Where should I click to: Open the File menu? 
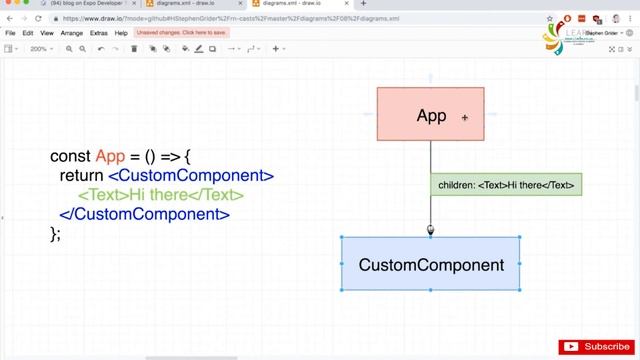point(10,33)
